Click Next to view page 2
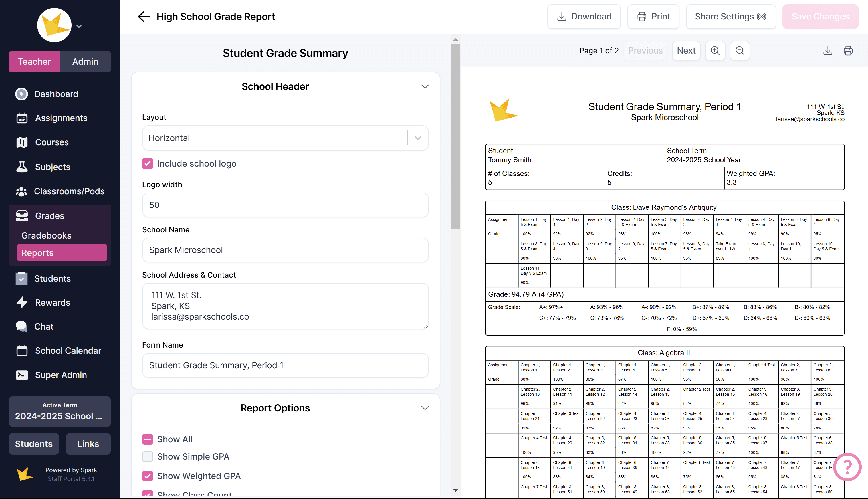This screenshot has width=868, height=499. (686, 50)
